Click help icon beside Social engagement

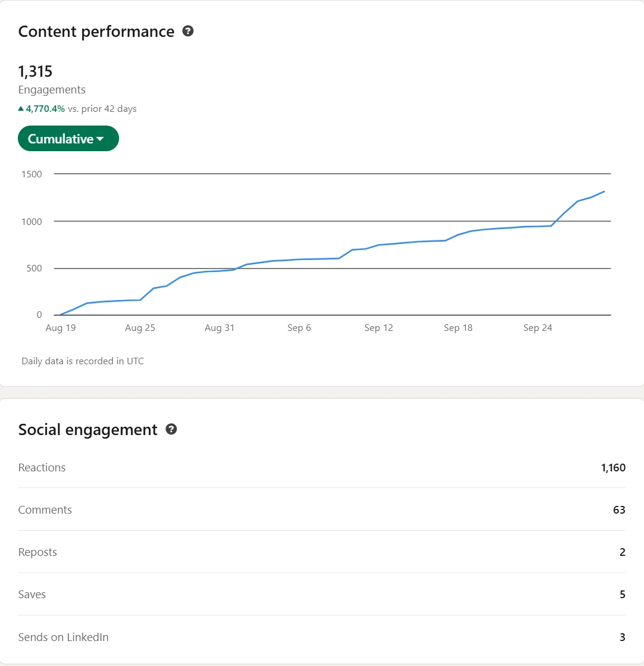point(171,429)
